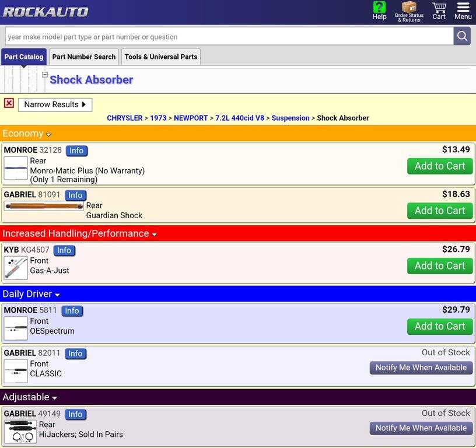This screenshot has width=476, height=448.
Task: Open the hamburger Menu icon
Action: pos(463,8)
